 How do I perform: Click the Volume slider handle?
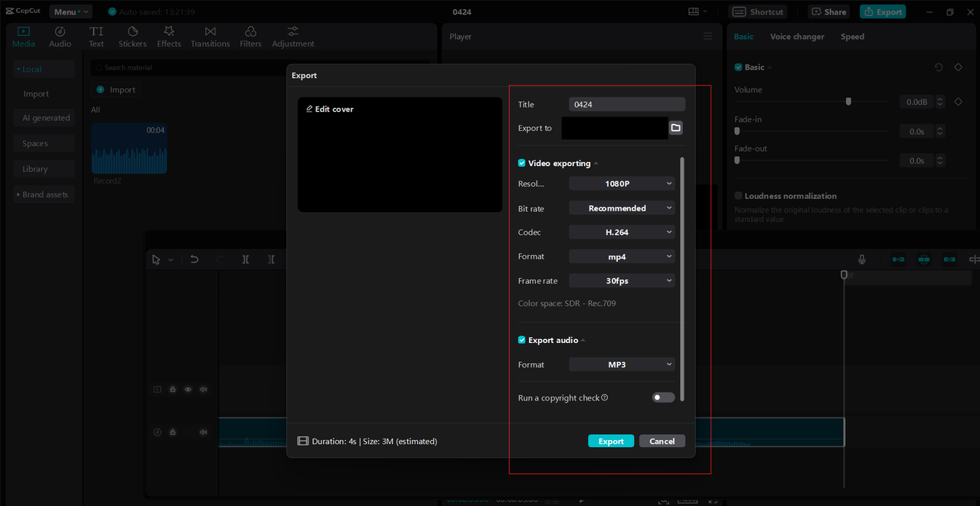[x=848, y=101]
